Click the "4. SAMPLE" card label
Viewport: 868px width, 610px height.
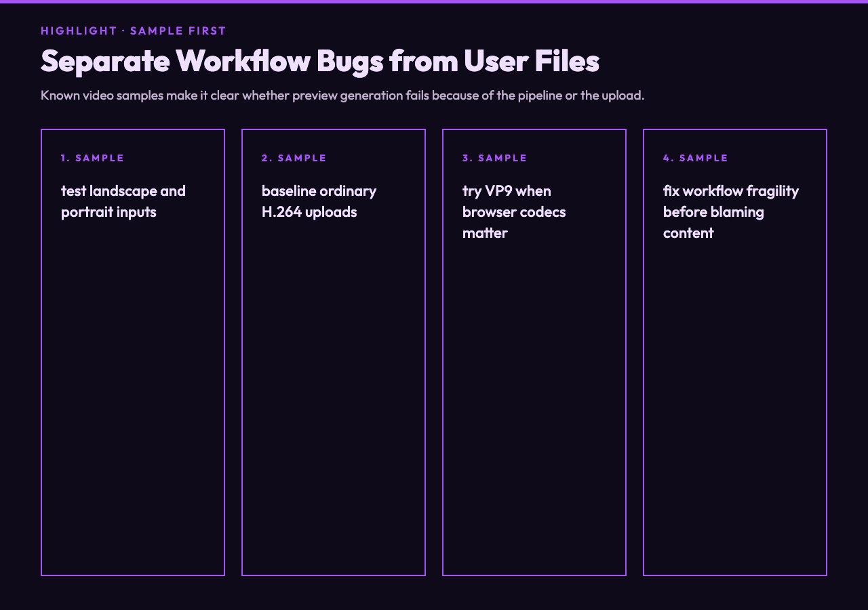coord(696,158)
